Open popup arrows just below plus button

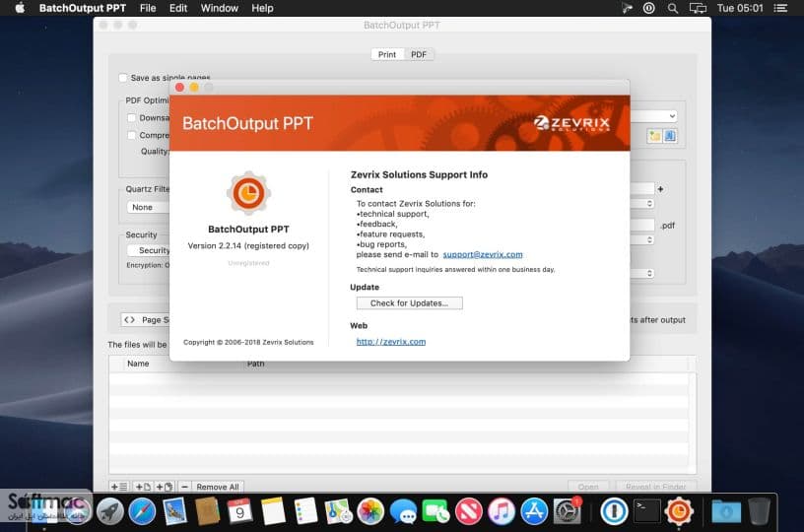click(x=649, y=204)
